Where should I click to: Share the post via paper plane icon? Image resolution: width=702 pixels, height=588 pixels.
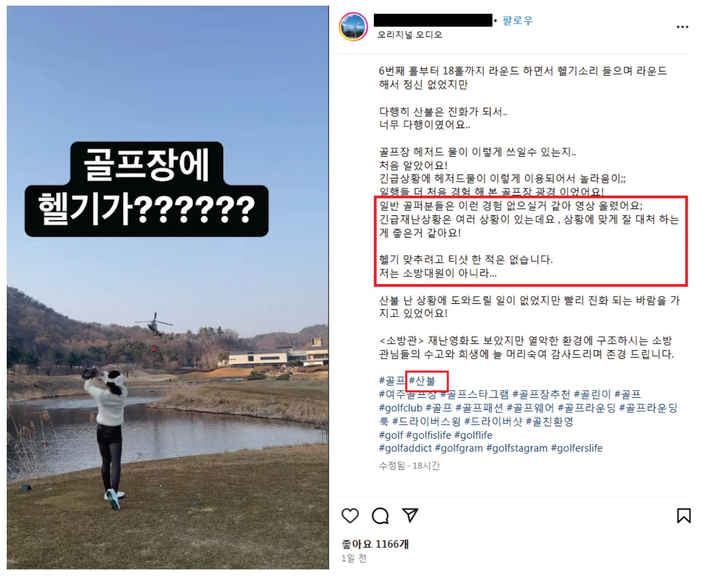(410, 515)
